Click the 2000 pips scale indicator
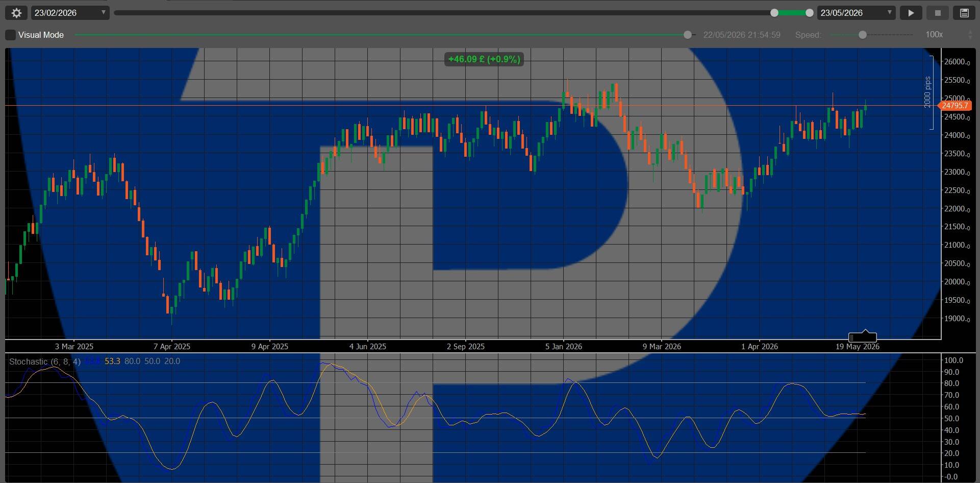Screen dimensions: 980x483 click(928, 92)
